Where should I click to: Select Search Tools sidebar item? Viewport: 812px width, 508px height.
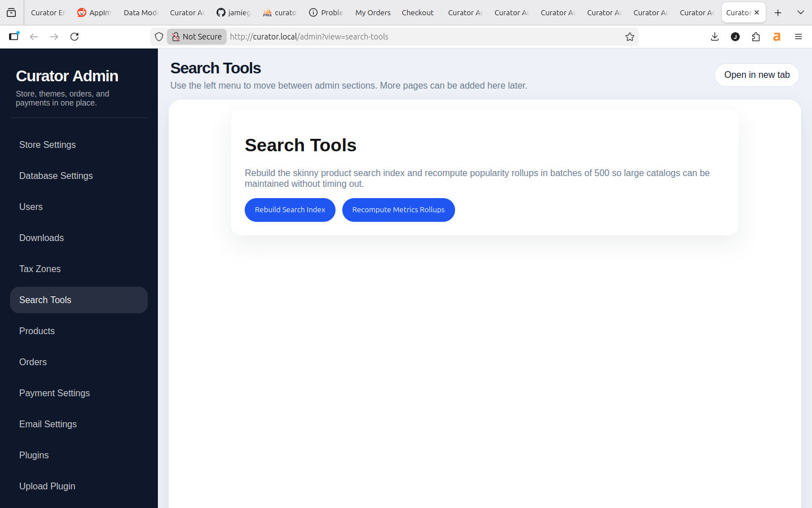point(79,300)
